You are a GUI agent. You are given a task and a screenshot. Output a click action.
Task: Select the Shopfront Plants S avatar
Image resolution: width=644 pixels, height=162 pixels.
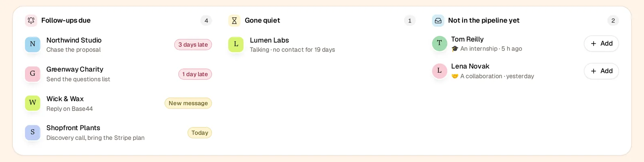click(x=33, y=132)
